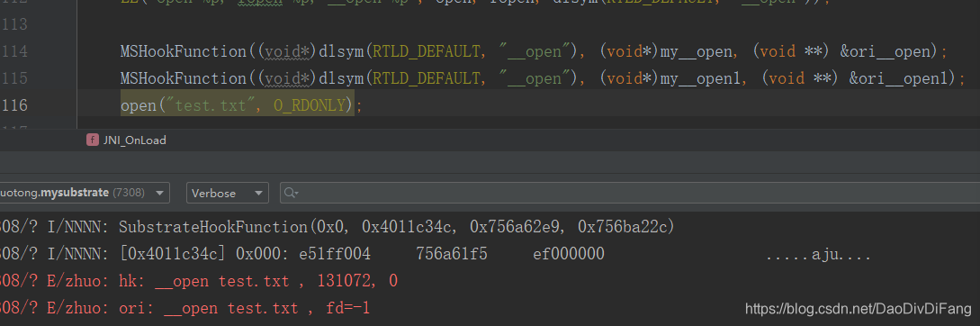Click O_RDONLY flag on line 116
The width and height of the screenshot is (980, 326).
310,105
